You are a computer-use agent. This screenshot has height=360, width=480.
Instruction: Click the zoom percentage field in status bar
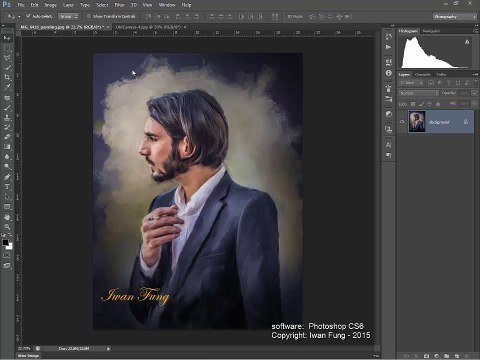coord(24,349)
